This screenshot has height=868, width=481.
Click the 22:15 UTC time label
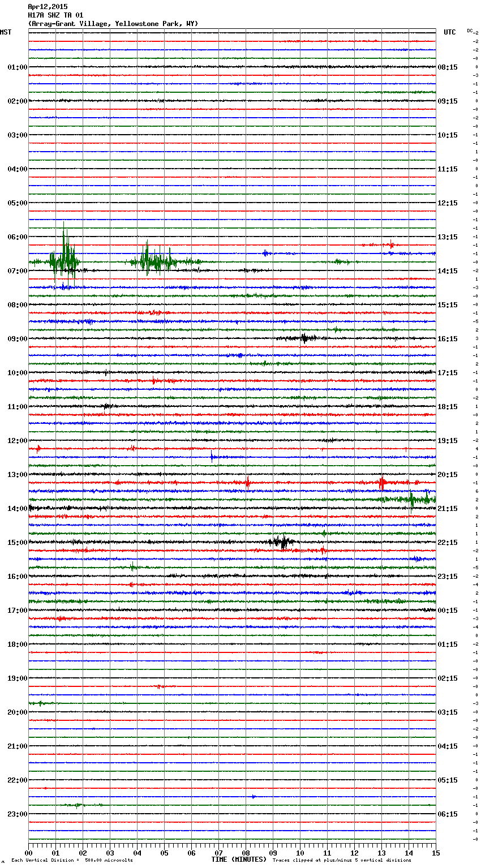pyautogui.click(x=448, y=543)
